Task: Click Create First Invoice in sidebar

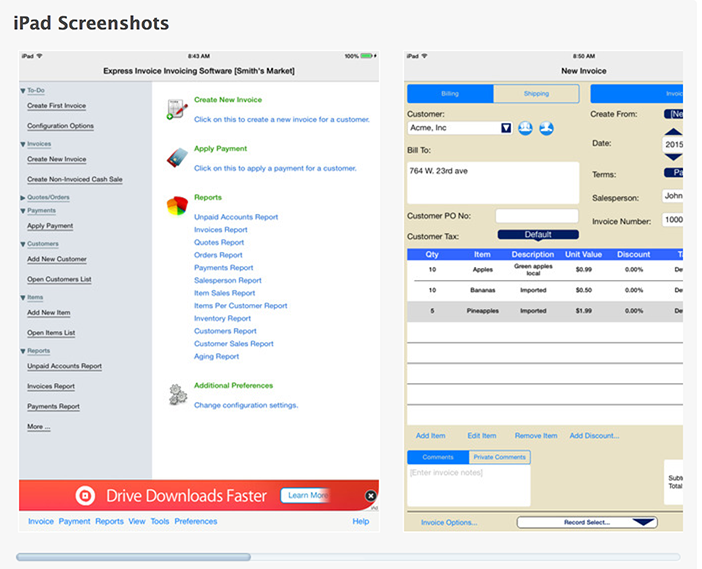Action: [x=56, y=106]
